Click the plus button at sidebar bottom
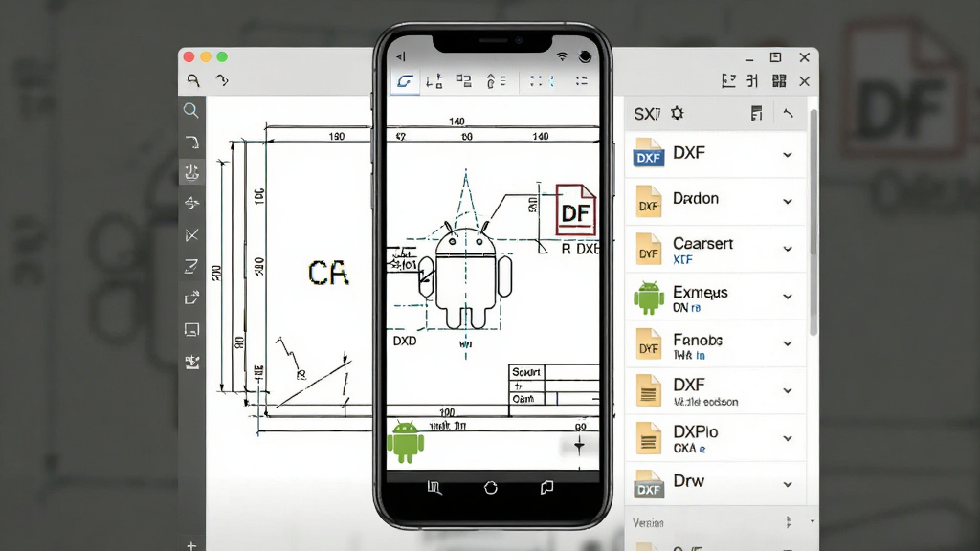 tap(191, 546)
